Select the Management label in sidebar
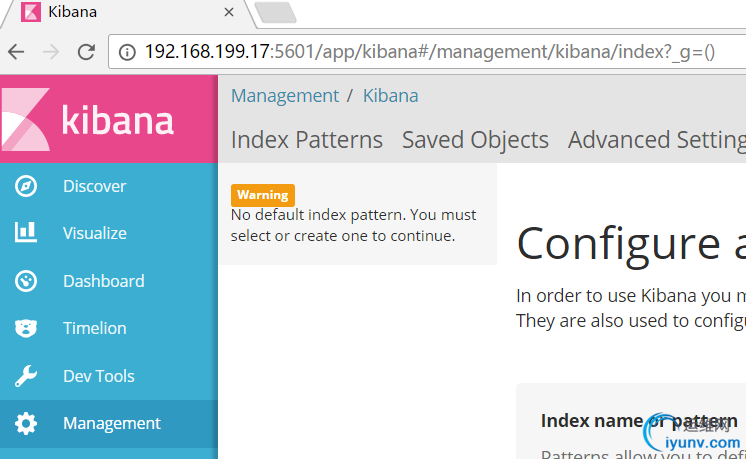This screenshot has width=746, height=459. point(112,423)
